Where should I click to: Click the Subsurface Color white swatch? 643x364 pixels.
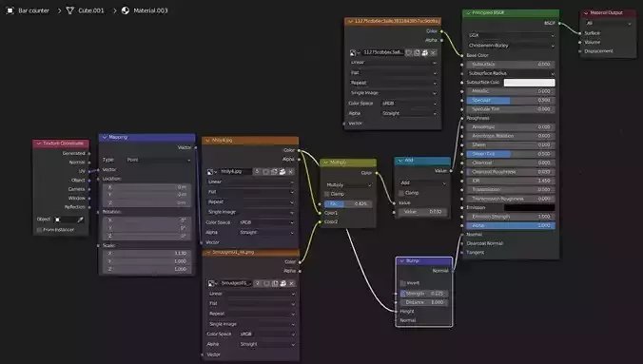point(530,83)
